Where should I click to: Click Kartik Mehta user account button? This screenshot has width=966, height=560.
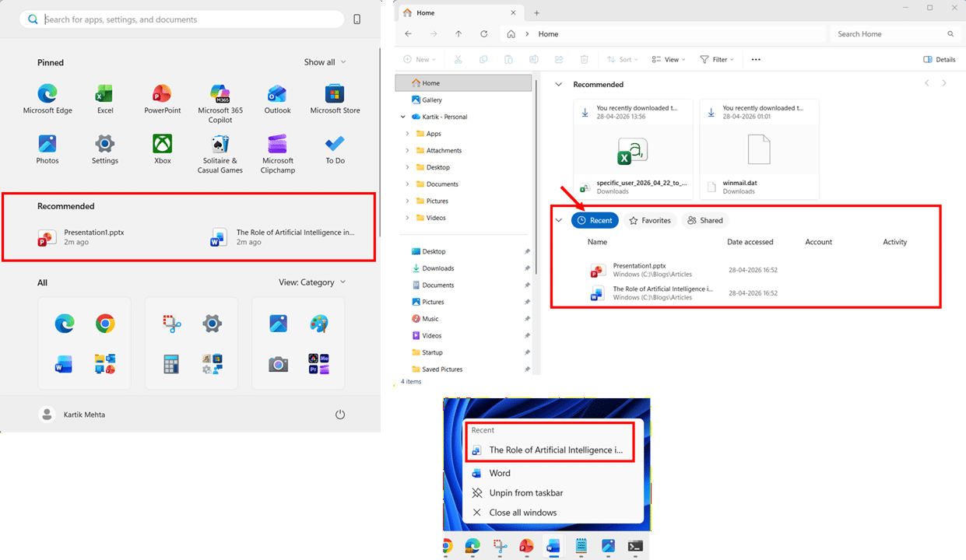(x=72, y=415)
